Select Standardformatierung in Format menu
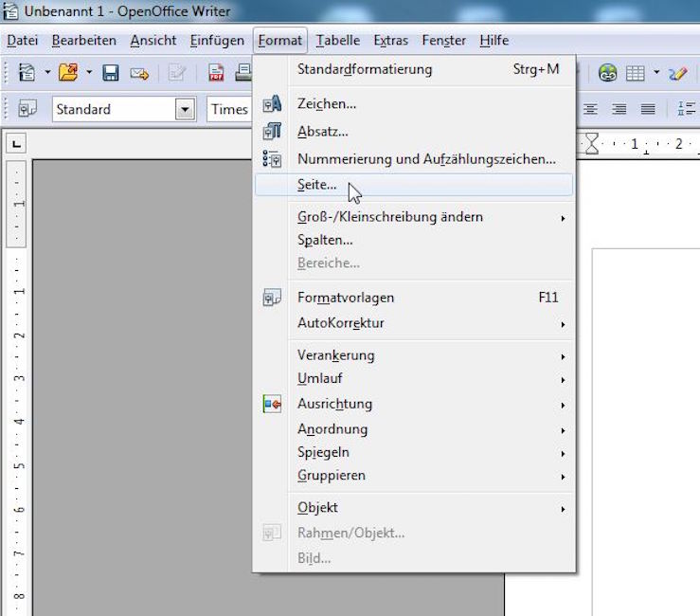This screenshot has width=700, height=616. tap(414, 69)
